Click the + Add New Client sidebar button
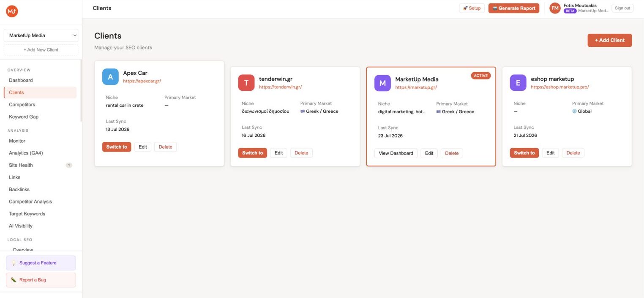Viewport: 644px width, 298px height. 41,50
